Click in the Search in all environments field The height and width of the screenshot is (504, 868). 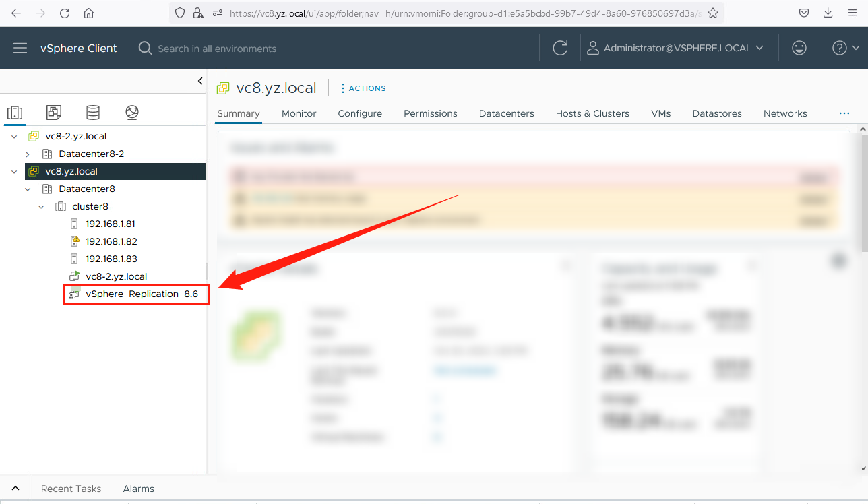217,49
